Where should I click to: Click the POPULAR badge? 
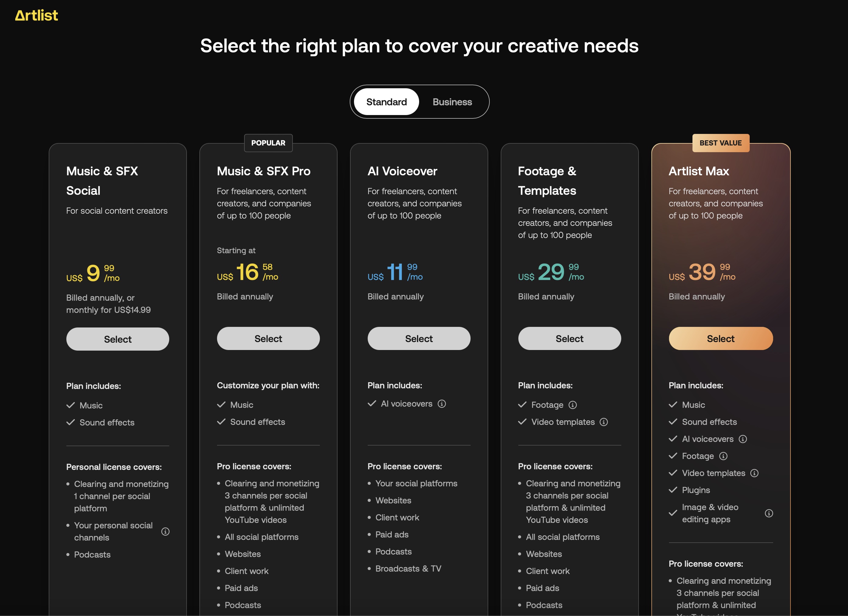[268, 143]
